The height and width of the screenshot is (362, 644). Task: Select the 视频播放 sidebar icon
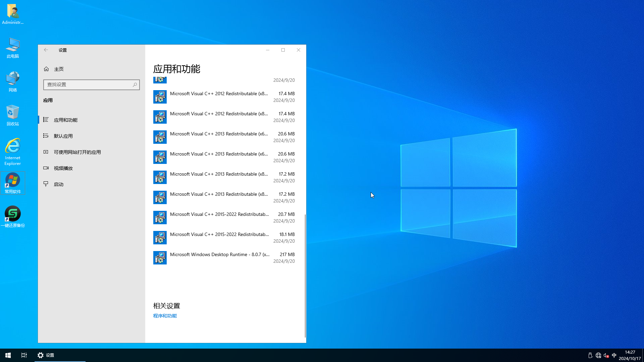[x=46, y=168]
